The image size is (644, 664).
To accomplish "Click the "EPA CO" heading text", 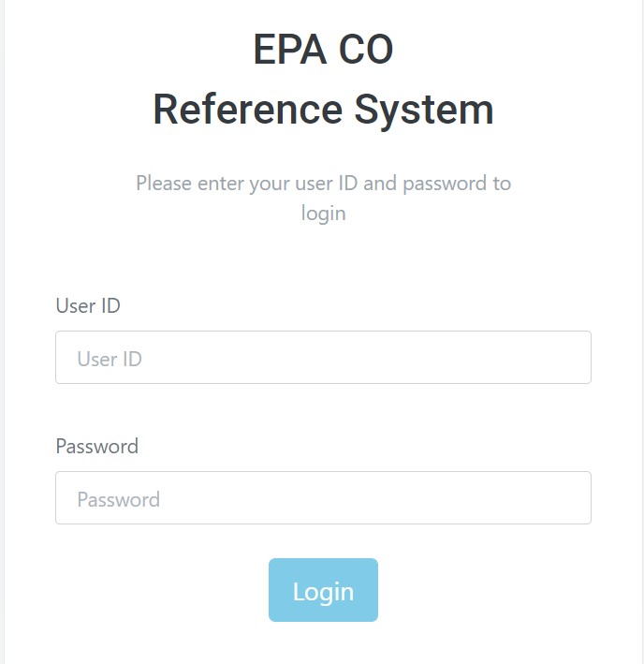I will 323,51.
